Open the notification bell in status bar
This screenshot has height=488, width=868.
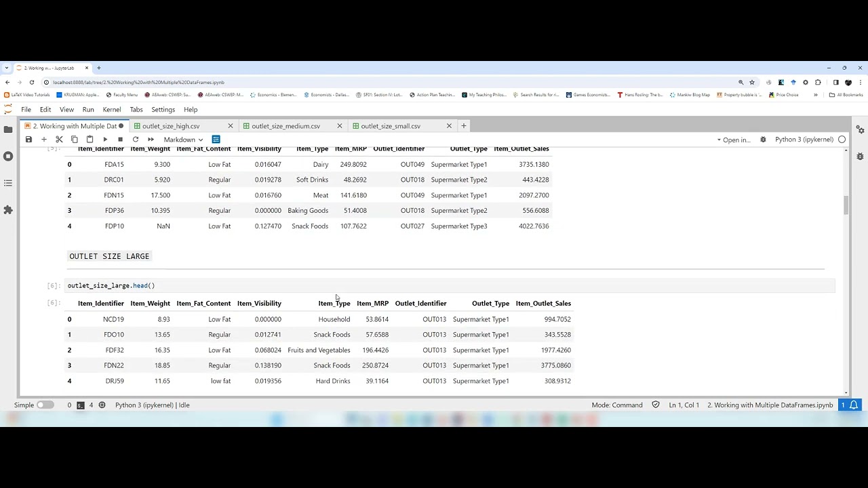pyautogui.click(x=854, y=405)
